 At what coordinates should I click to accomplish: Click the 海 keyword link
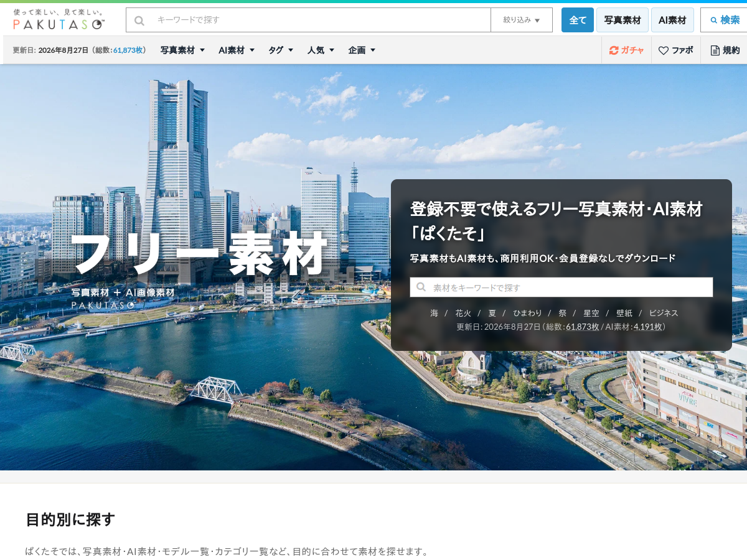[x=435, y=313]
